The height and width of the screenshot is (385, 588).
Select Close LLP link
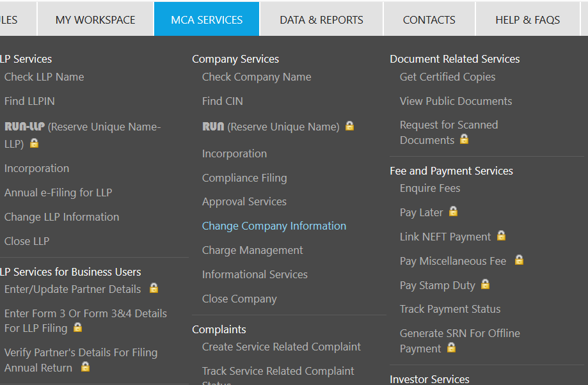click(x=27, y=241)
